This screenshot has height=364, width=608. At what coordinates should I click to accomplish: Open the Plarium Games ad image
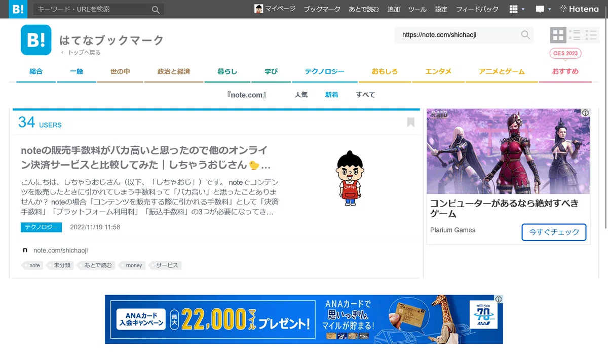tap(508, 151)
